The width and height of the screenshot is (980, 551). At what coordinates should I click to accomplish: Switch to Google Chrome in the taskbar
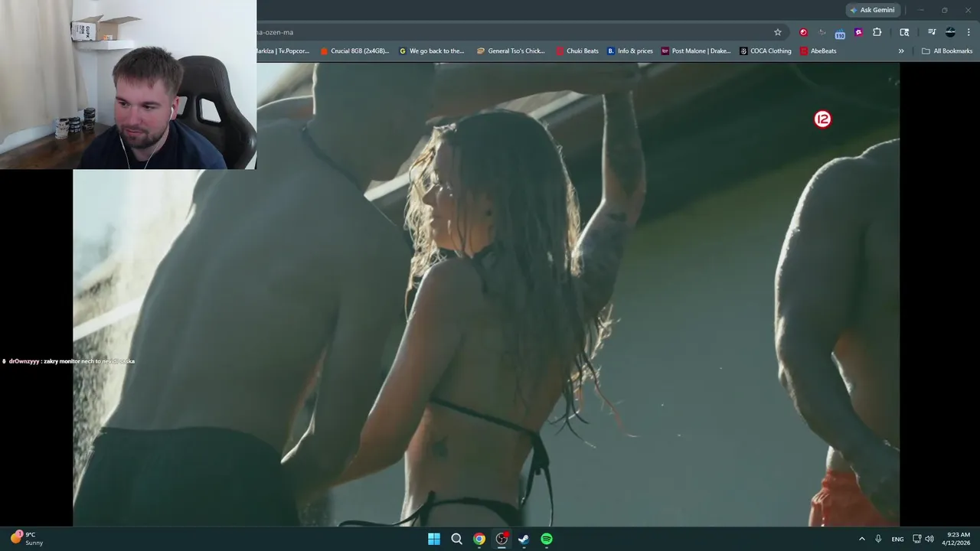[x=479, y=539]
